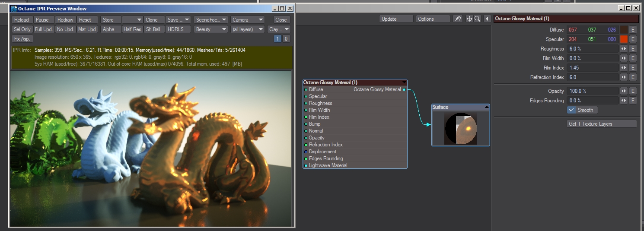
Task: Click the E envelope button for Diffuse
Action: click(x=633, y=30)
